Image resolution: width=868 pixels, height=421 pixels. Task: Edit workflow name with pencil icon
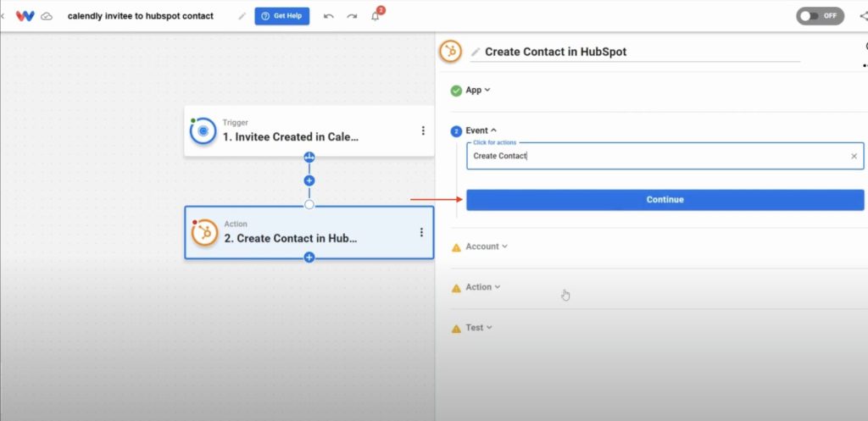click(x=242, y=16)
